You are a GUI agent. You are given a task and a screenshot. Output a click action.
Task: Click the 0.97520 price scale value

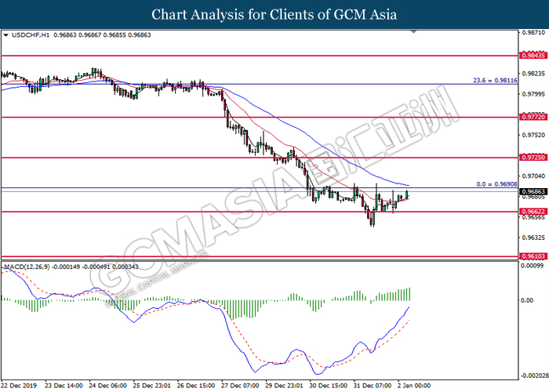(533, 135)
